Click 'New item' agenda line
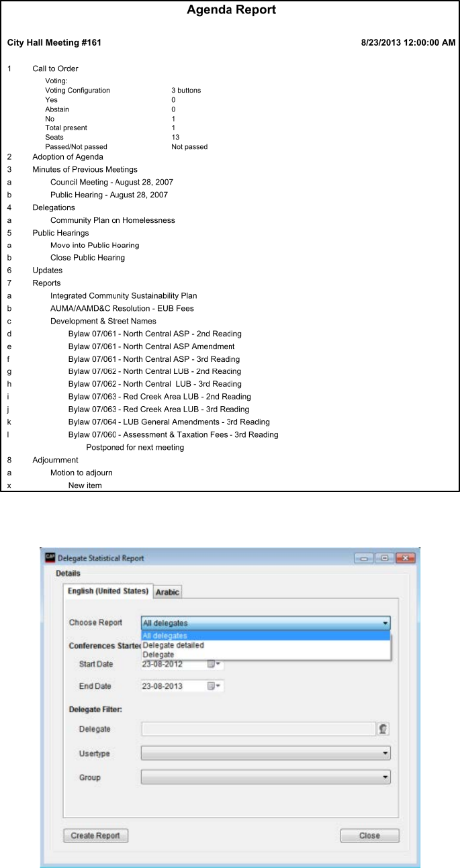 coord(85,485)
